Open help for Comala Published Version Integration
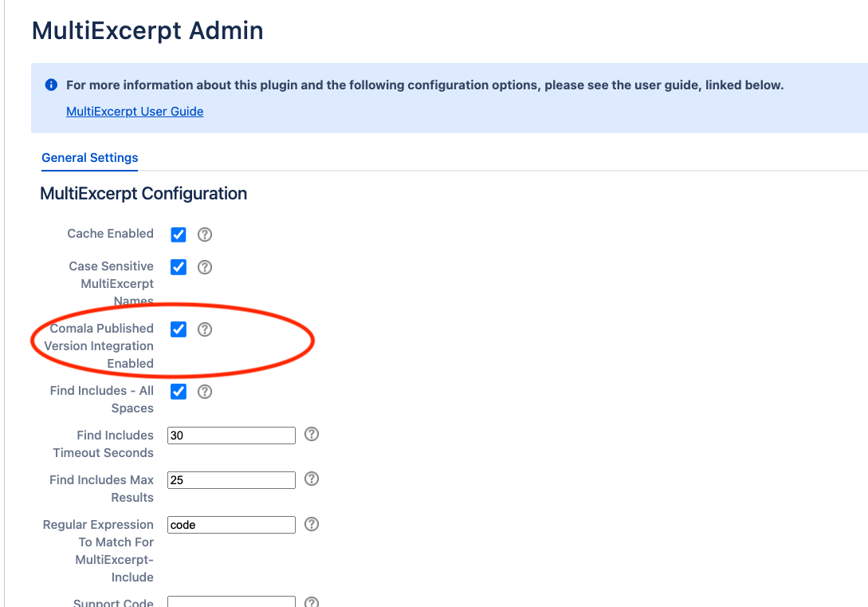Viewport: 868px width, 607px height. click(x=204, y=329)
